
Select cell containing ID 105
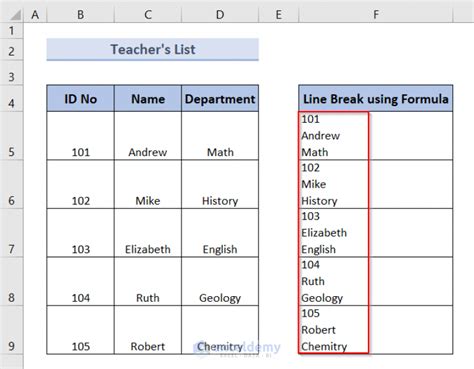[x=80, y=330]
